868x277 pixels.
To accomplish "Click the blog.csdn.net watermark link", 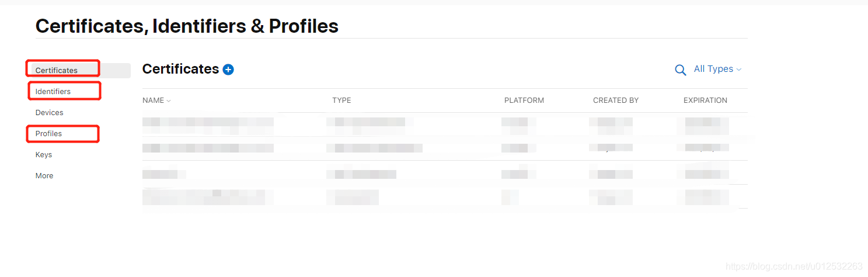I will [794, 266].
